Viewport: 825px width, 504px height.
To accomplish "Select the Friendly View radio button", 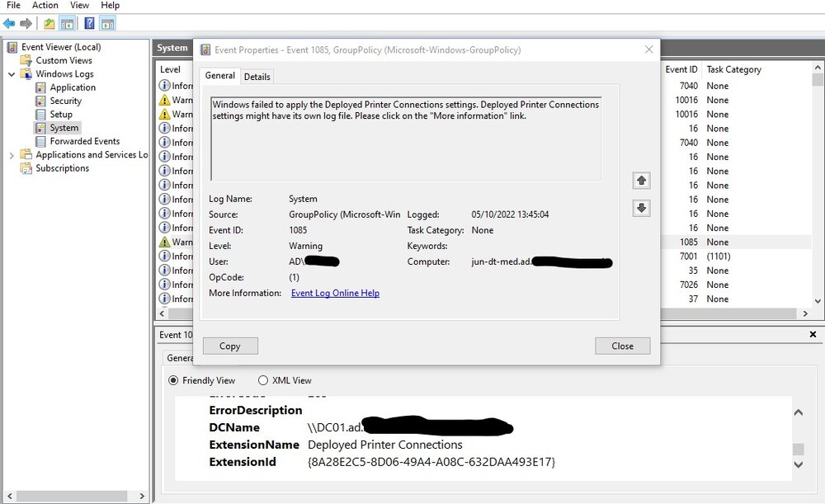I will pyautogui.click(x=173, y=379).
